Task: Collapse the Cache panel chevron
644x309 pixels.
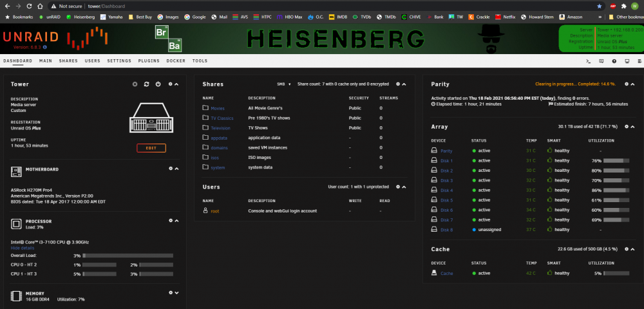Action: [633, 248]
